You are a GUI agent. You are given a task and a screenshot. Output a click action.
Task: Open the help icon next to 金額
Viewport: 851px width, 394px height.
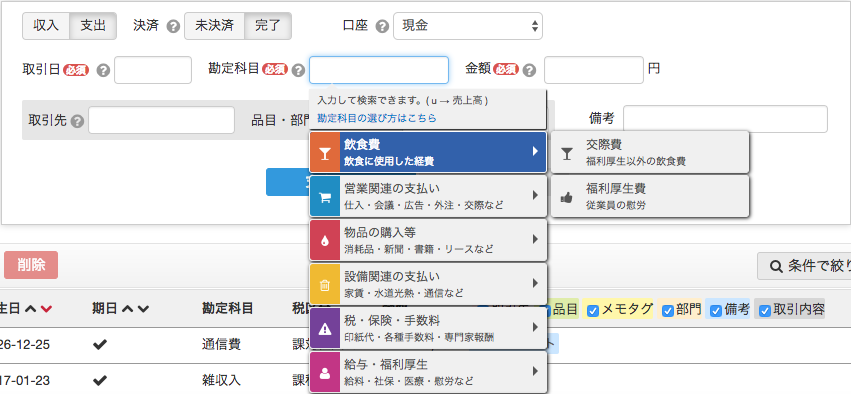[529, 71]
